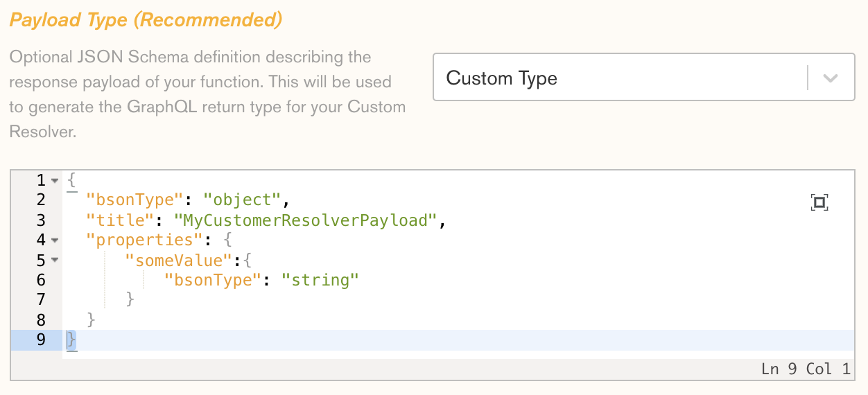Fold the "someValue" block on line 5

coord(55,261)
